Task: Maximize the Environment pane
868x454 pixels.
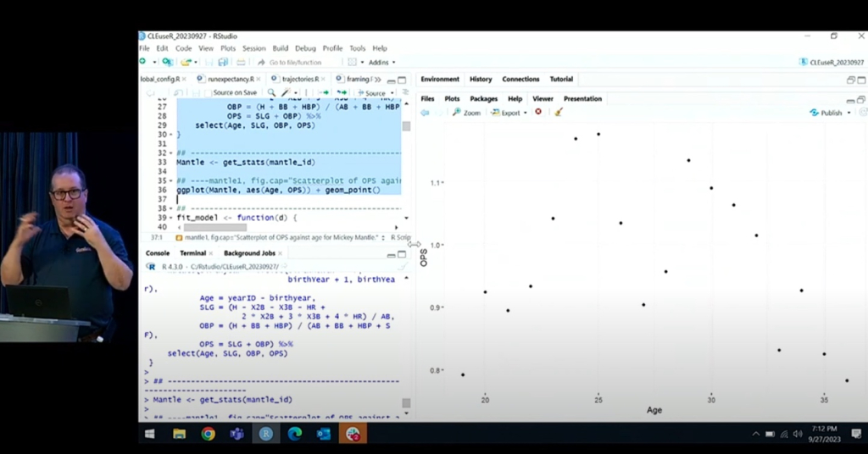Action: 862,80
